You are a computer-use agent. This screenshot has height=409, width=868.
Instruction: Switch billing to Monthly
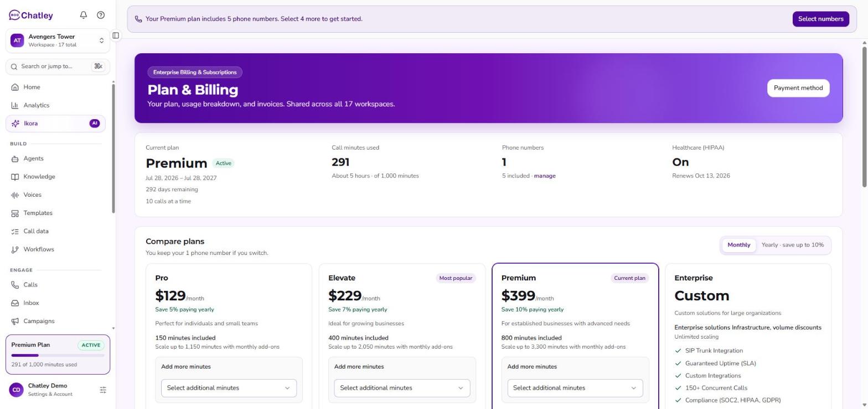pos(739,245)
